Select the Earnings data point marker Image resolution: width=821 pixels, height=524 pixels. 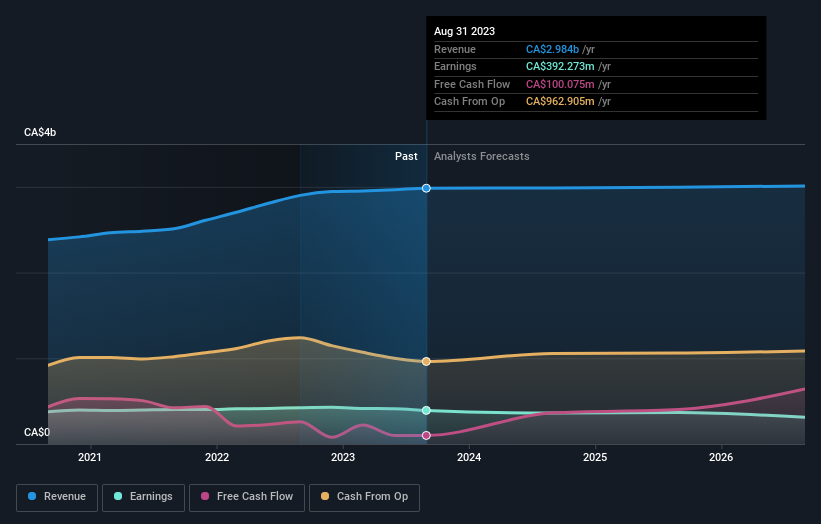click(426, 410)
